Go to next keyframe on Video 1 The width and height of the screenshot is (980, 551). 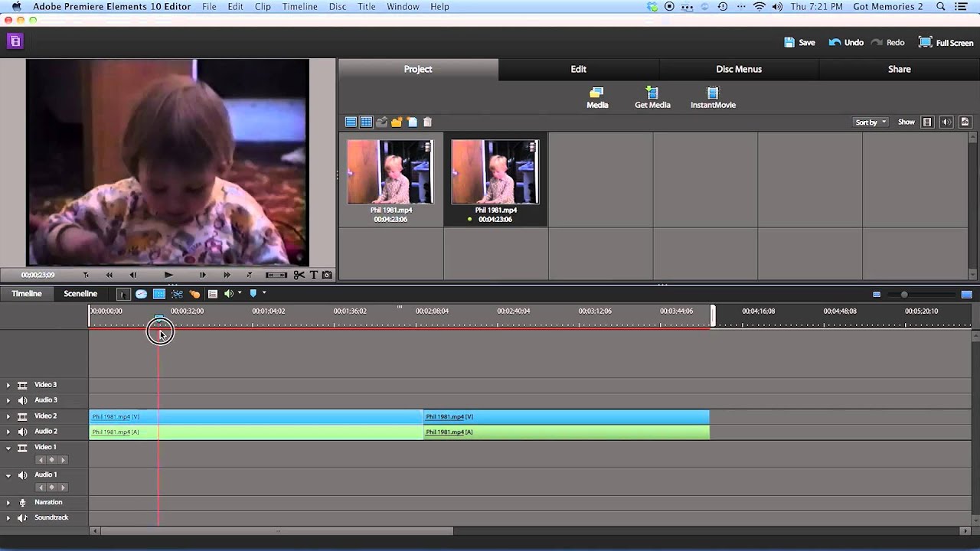(63, 460)
